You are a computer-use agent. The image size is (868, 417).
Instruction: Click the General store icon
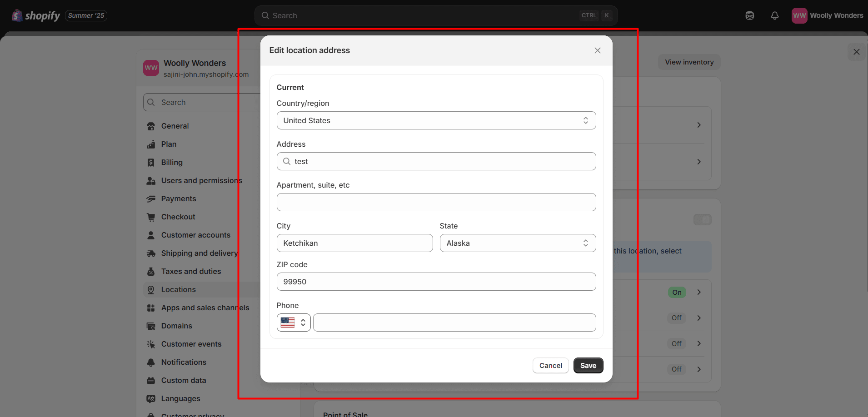tap(151, 126)
